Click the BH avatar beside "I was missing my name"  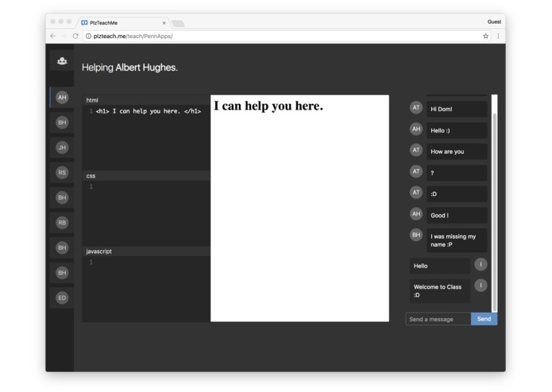(416, 235)
